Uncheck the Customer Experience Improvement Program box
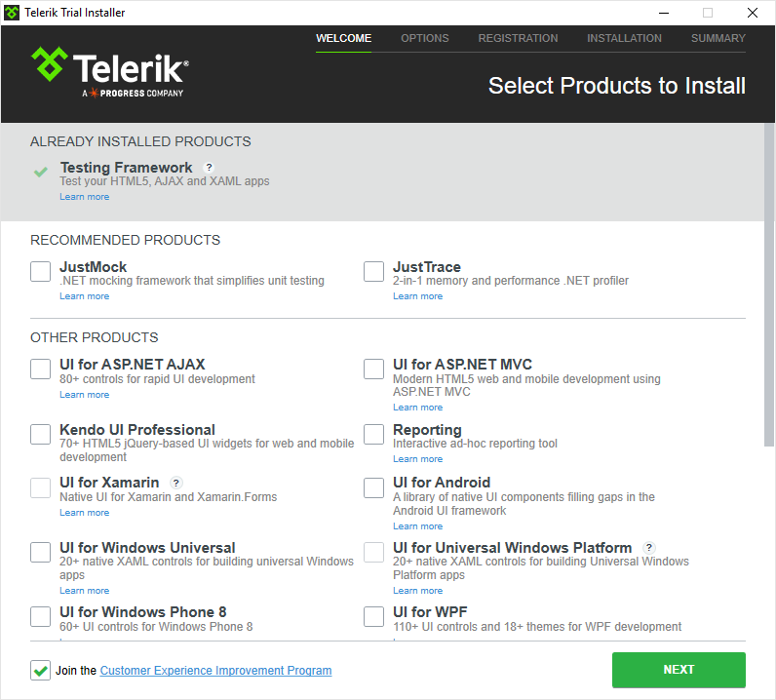This screenshot has height=700, width=776. [x=40, y=671]
